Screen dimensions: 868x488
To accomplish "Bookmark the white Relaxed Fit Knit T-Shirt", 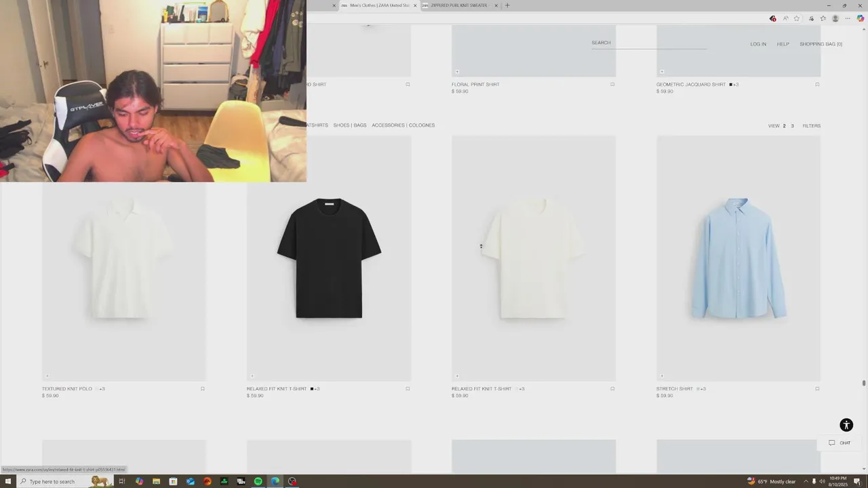I will [x=612, y=389].
